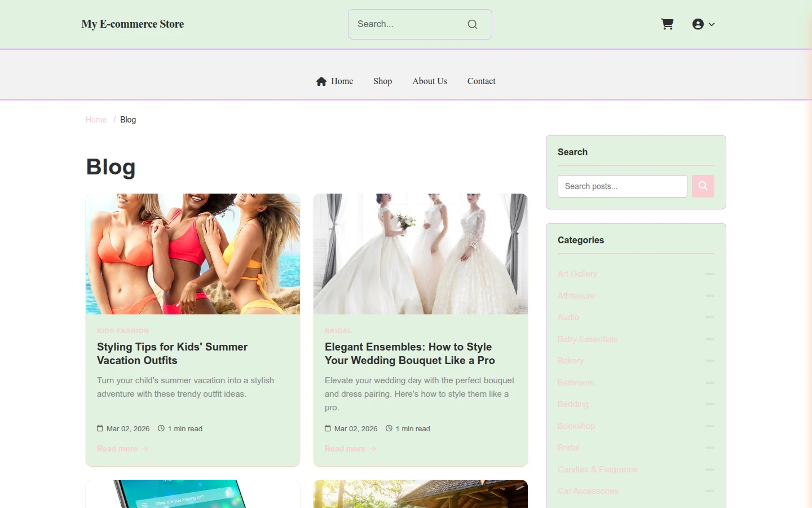Open the Baby Essentials category
Viewport: 812px width, 508px height.
point(588,339)
